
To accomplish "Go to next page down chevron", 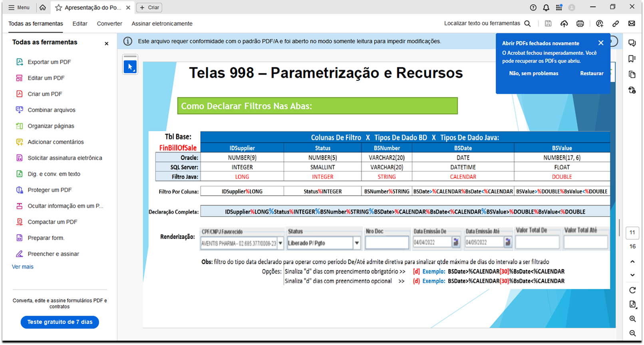I will click(x=632, y=275).
